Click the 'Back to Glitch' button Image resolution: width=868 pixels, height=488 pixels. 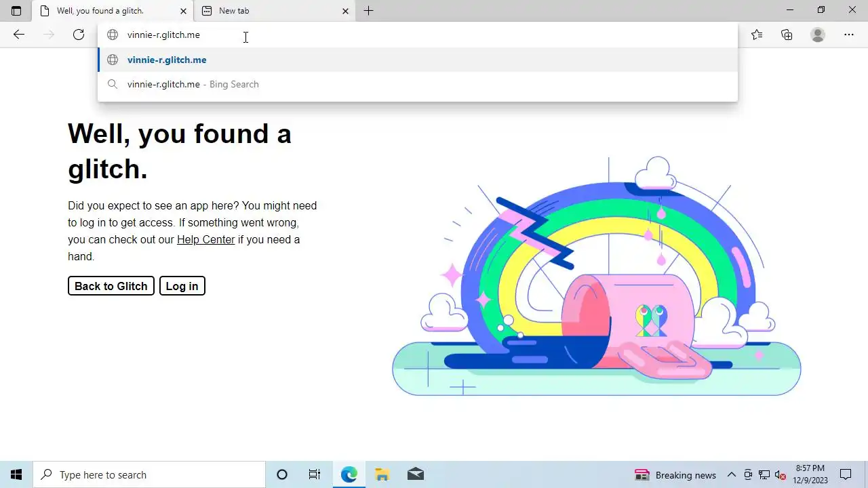pos(111,286)
